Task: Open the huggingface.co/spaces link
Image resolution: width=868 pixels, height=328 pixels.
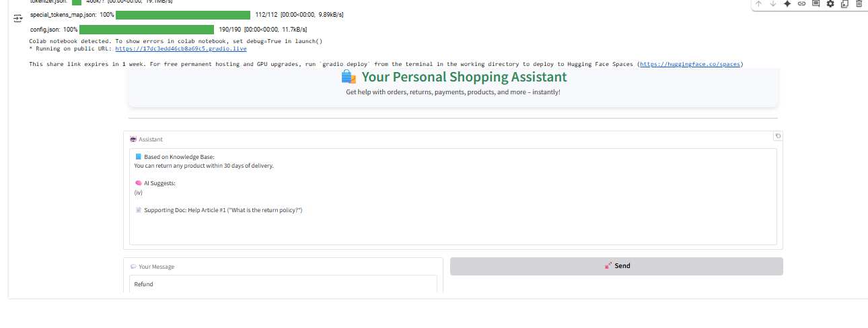Action: 690,64
